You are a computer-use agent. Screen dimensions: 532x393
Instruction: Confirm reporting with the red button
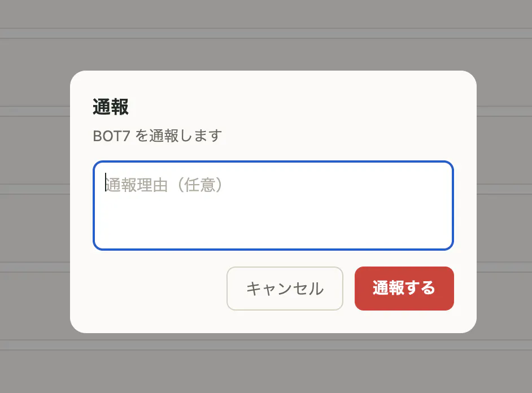404,289
